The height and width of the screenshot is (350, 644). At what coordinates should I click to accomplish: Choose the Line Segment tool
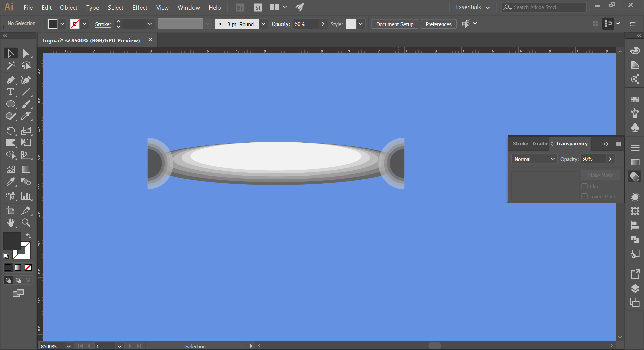point(26,92)
